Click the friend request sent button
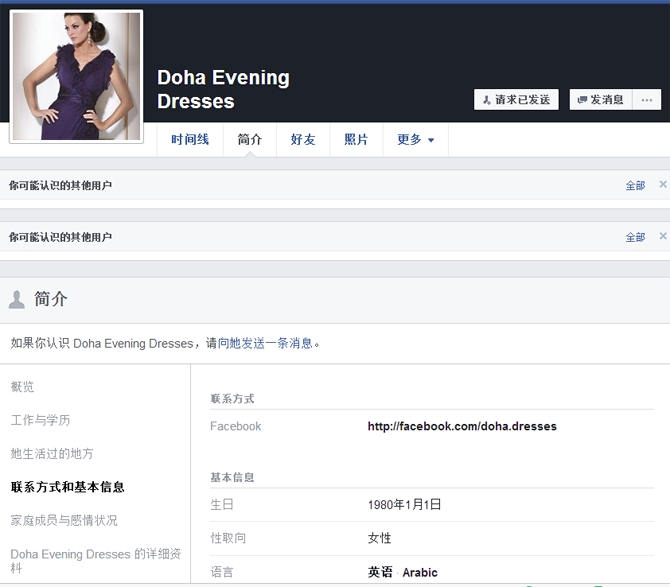 point(516,100)
